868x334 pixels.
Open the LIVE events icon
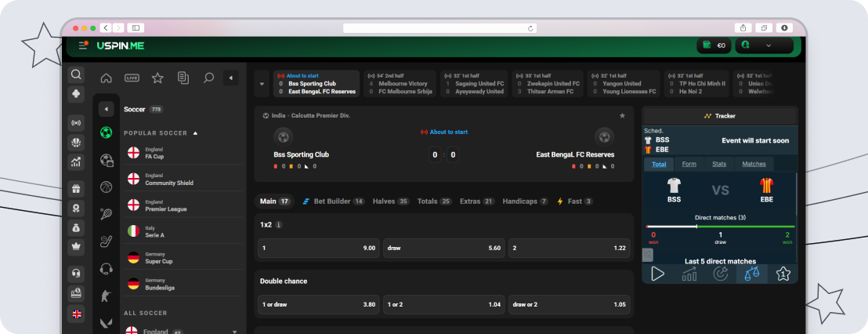click(132, 78)
